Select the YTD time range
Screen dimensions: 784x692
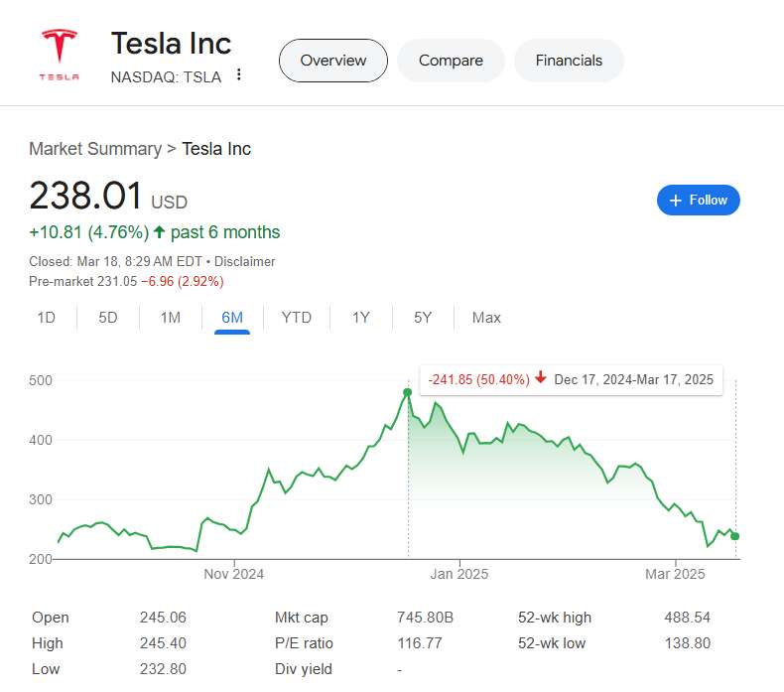(x=296, y=318)
